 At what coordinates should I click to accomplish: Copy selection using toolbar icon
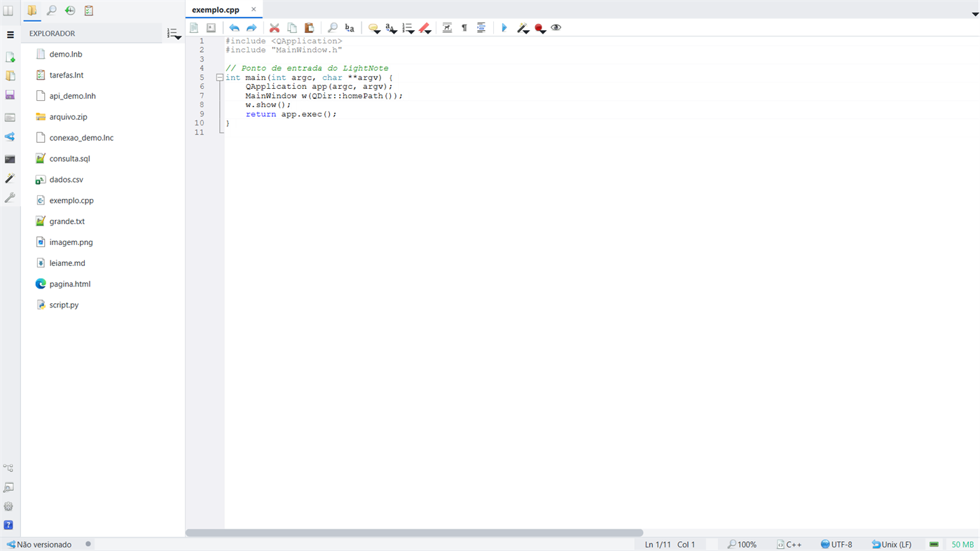click(292, 28)
